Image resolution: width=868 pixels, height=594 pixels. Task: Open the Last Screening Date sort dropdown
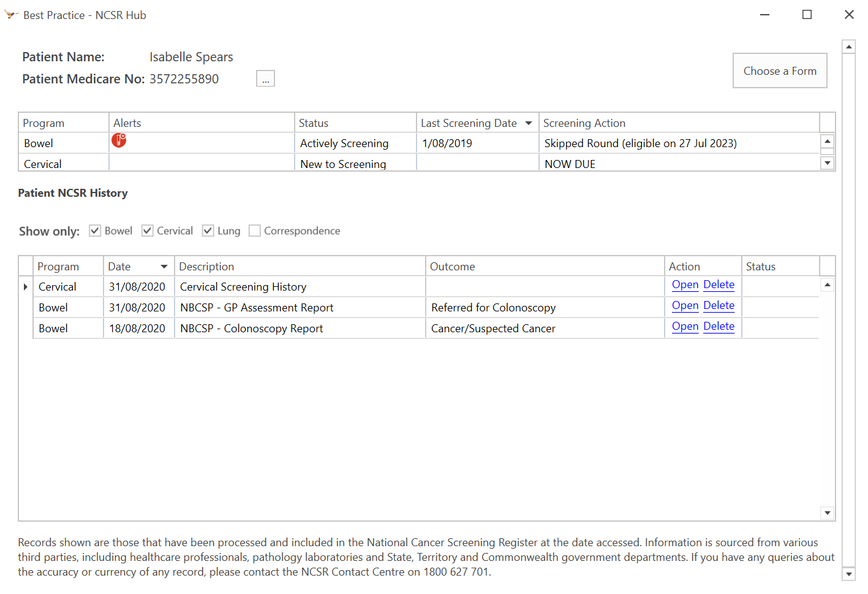[528, 123]
